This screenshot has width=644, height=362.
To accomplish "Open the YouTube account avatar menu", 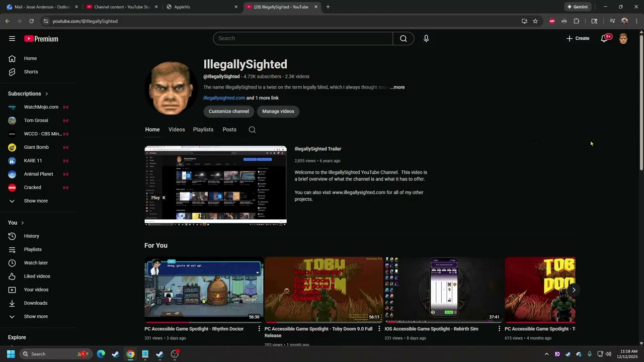I will point(623,39).
